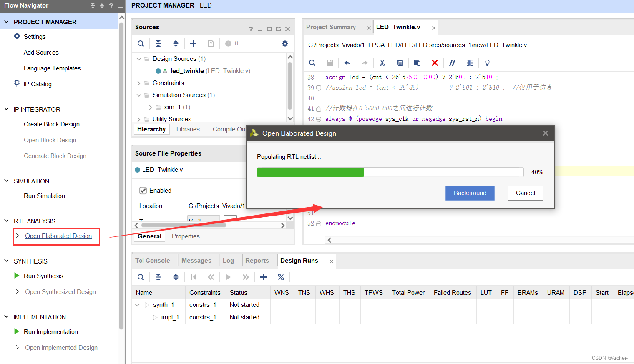Paste from clipboard in editor toolbar
This screenshot has width=634, height=364.
coord(417,63)
